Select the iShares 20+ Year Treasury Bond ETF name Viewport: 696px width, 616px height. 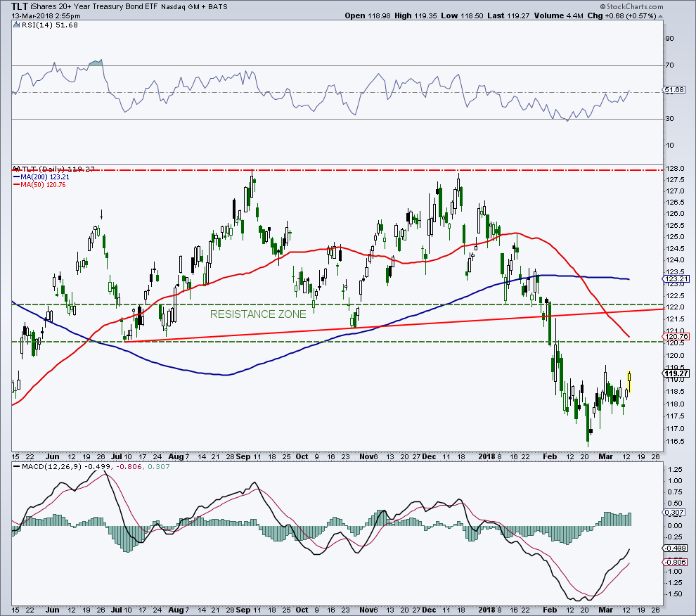(x=94, y=6)
